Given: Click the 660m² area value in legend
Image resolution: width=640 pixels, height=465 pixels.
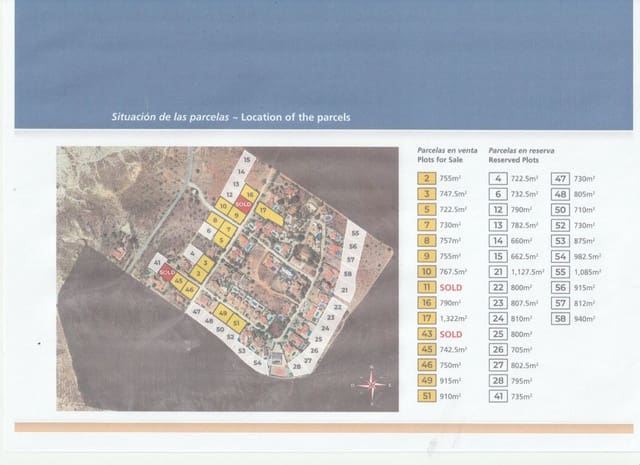Looking at the screenshot, I should click(x=521, y=241).
